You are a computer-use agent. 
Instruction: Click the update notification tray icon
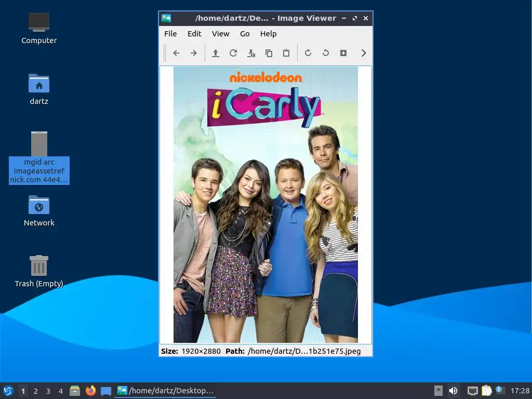point(500,390)
